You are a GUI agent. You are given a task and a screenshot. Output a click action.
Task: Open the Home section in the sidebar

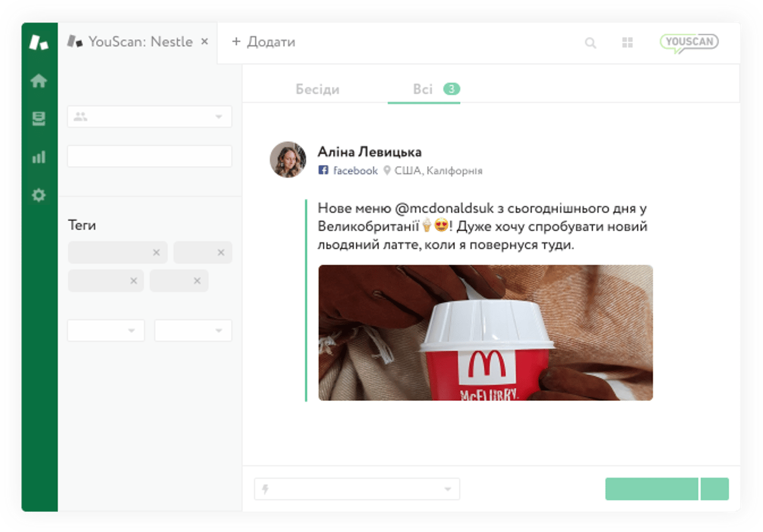coord(39,81)
